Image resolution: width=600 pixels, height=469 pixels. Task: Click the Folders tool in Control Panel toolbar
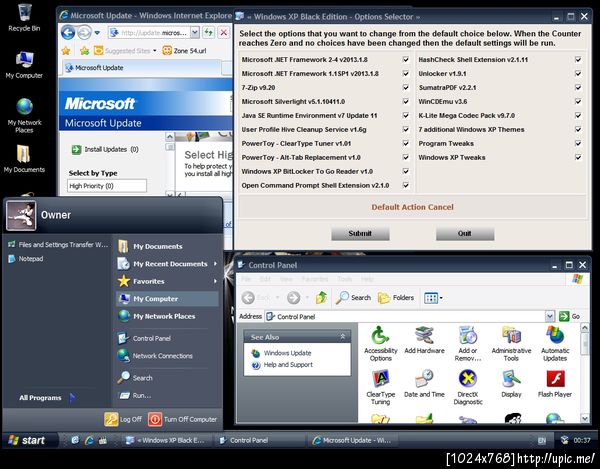396,297
